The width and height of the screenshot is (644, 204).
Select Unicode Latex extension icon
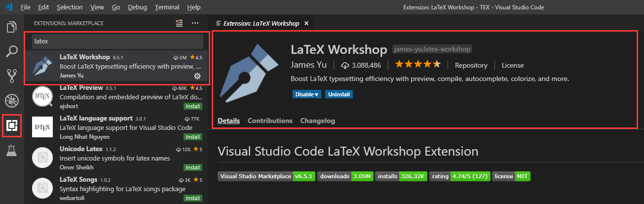click(43, 159)
